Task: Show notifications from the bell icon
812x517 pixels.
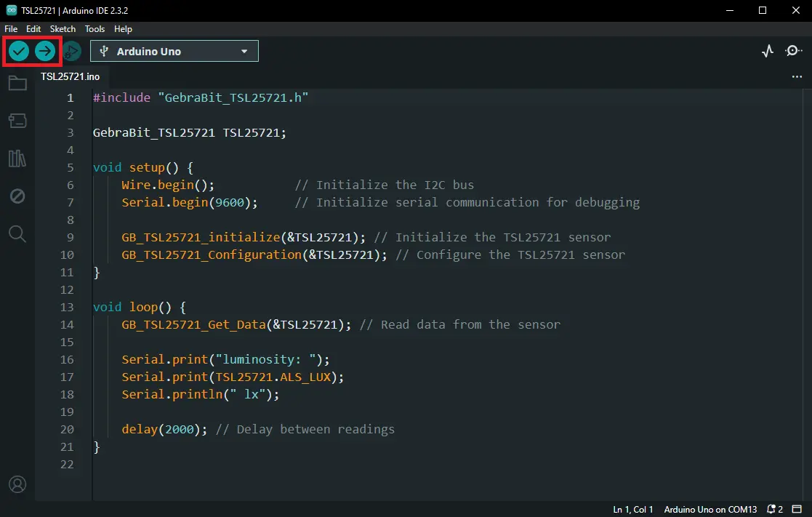Action: pyautogui.click(x=775, y=509)
